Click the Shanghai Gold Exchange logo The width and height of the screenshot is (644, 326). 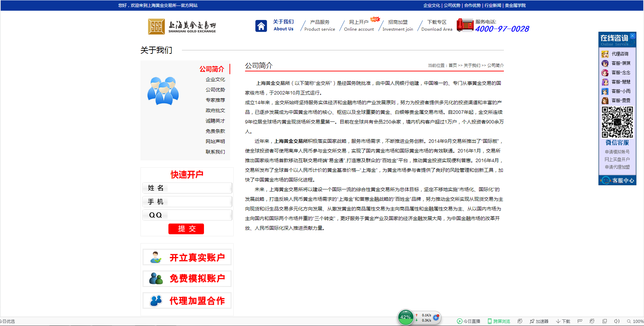(x=182, y=26)
